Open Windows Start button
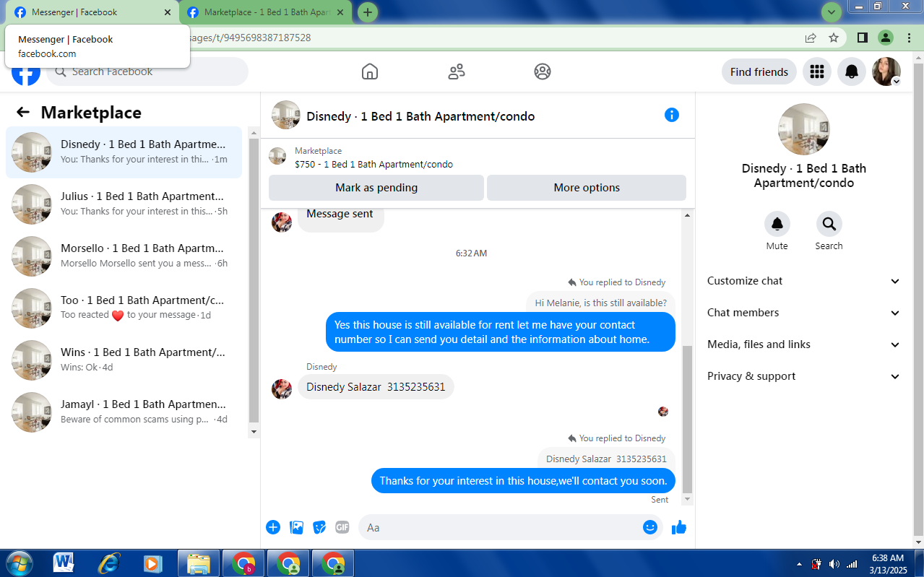924x577 pixels. tap(18, 563)
